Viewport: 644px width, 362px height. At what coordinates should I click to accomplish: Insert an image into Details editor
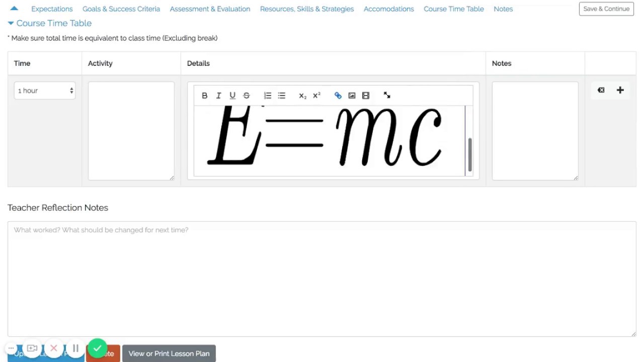pyautogui.click(x=352, y=96)
